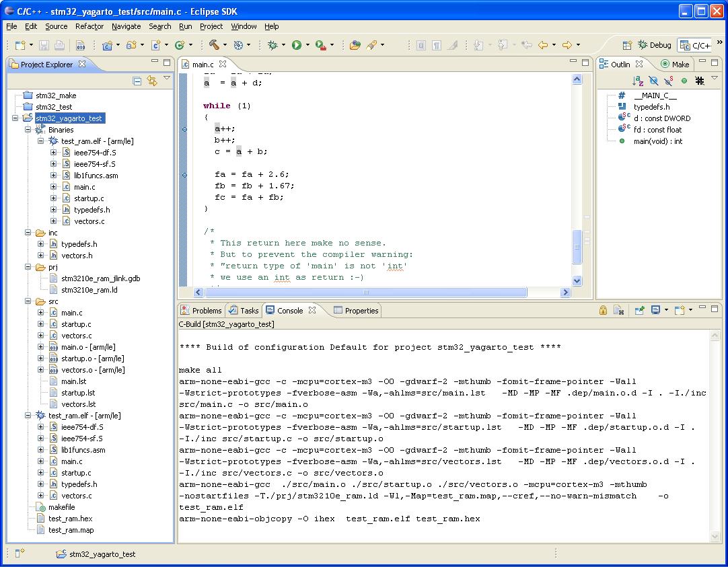Toggle alphabetical sort in Outline
Screen dimensions: 728x567
tap(638, 81)
